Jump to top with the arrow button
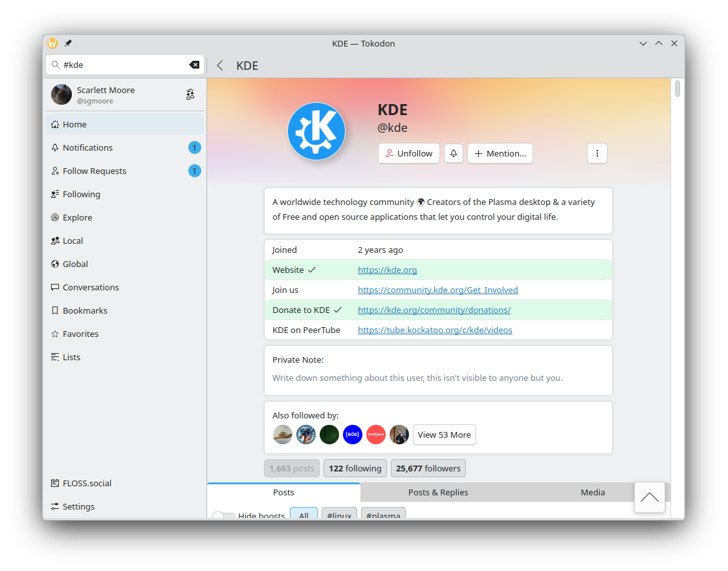This screenshot has height=571, width=728. (x=649, y=497)
